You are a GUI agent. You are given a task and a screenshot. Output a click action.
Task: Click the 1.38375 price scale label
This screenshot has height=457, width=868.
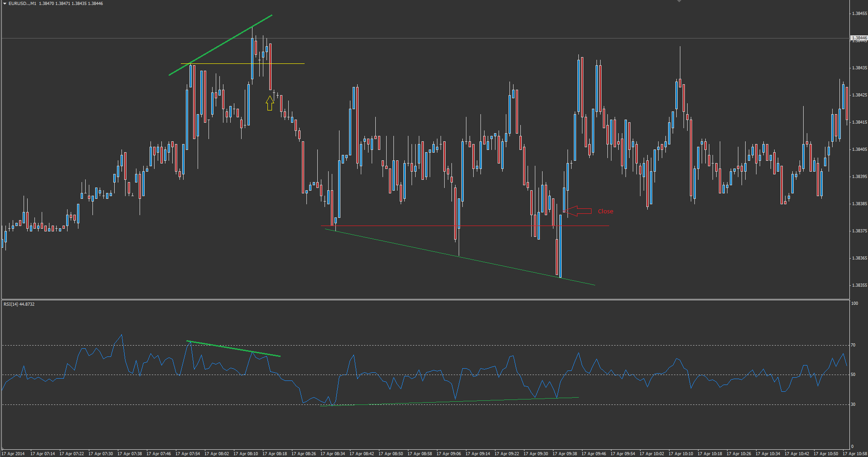tap(859, 231)
